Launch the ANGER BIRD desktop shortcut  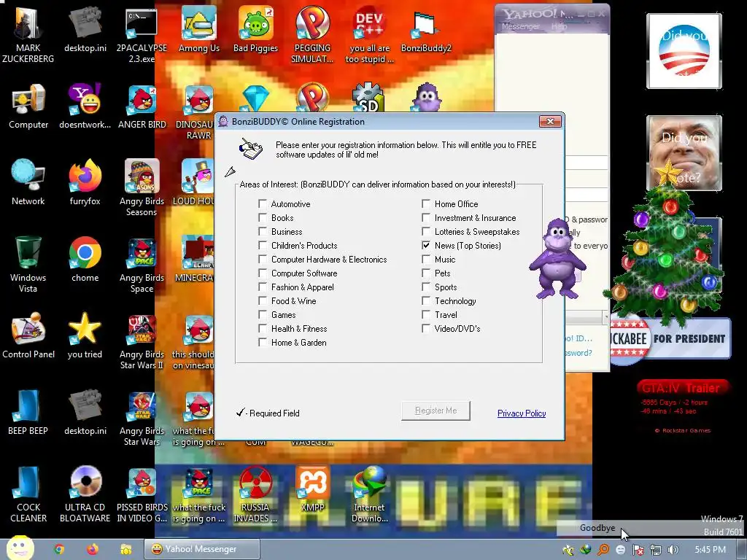tap(142, 106)
